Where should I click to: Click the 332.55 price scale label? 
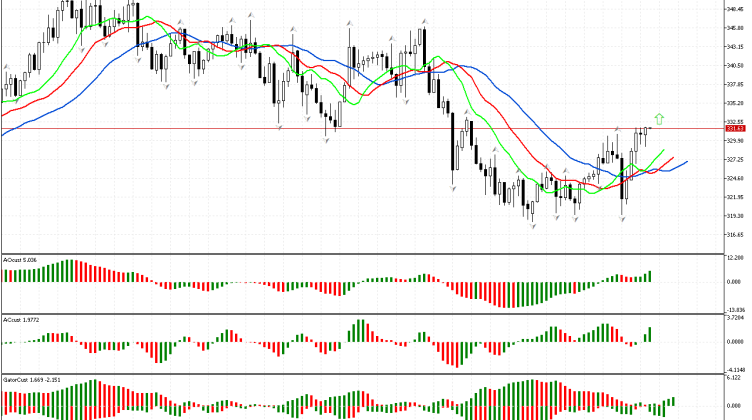[x=735, y=122]
